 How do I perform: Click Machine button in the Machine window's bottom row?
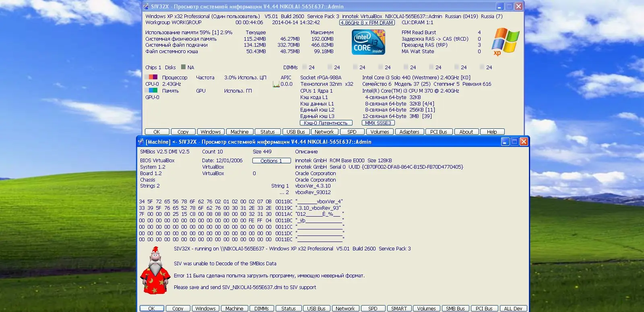[234, 308]
